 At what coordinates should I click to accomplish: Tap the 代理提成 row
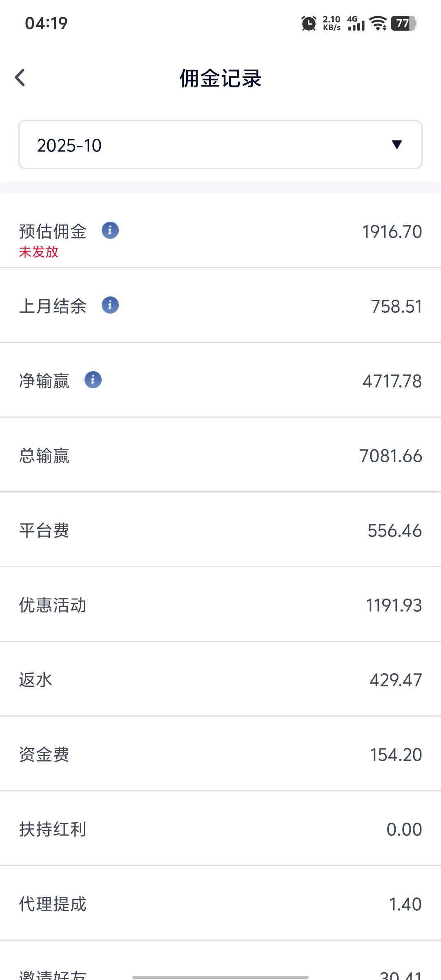[x=220, y=904]
